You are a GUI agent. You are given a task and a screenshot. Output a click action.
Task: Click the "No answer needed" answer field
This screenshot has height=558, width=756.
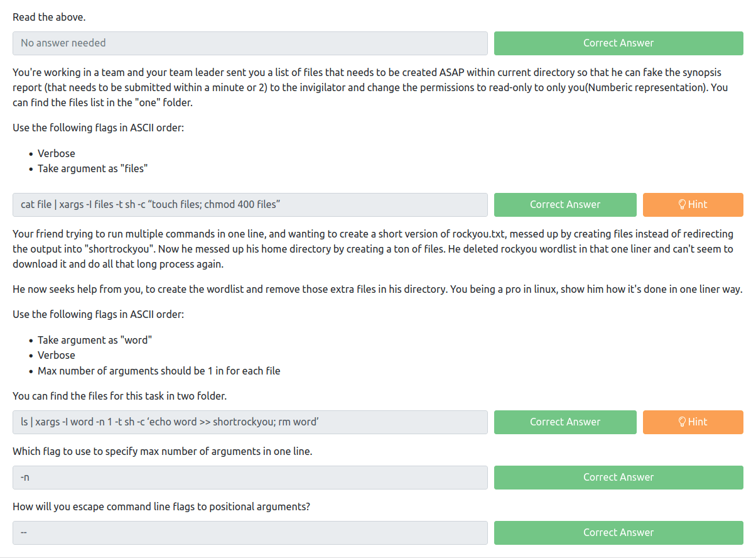click(250, 43)
